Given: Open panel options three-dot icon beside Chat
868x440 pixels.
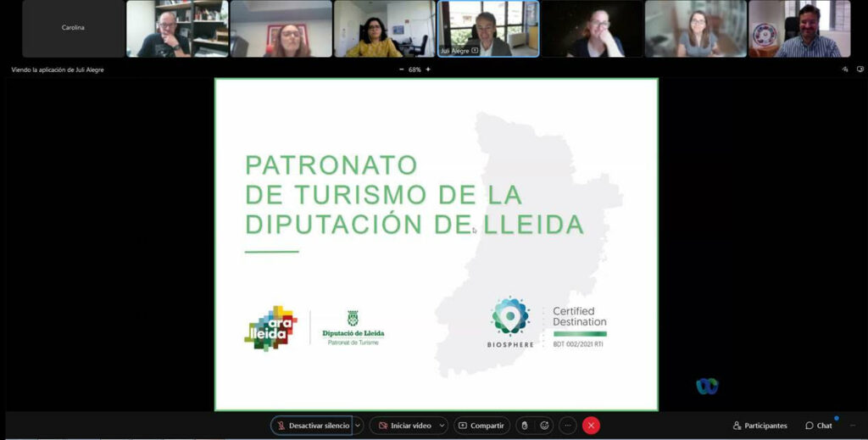Looking at the screenshot, I should (x=853, y=426).
